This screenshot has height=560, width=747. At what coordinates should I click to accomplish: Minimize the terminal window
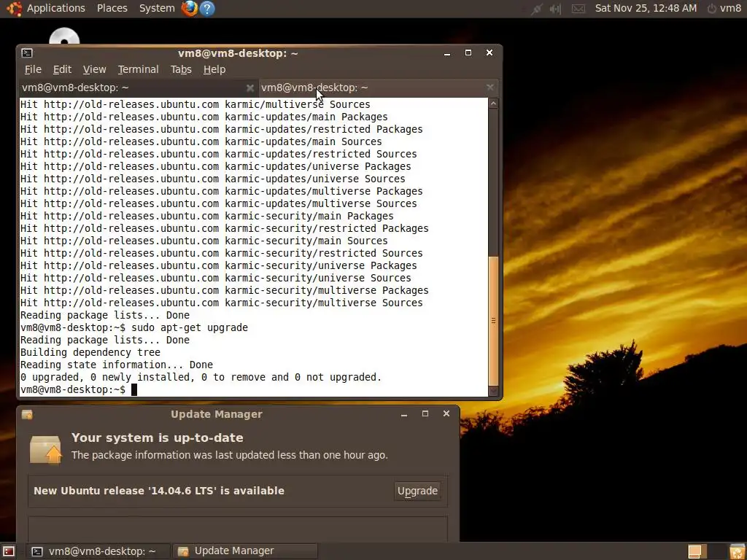point(447,52)
